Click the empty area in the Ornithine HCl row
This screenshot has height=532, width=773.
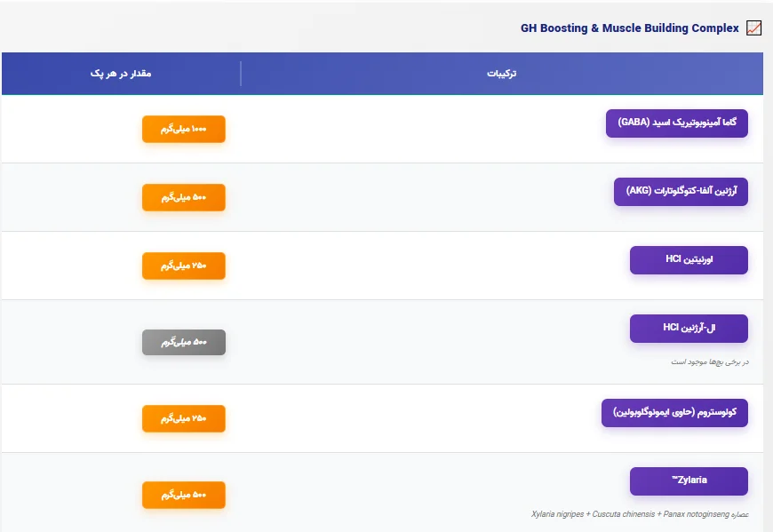point(427,266)
